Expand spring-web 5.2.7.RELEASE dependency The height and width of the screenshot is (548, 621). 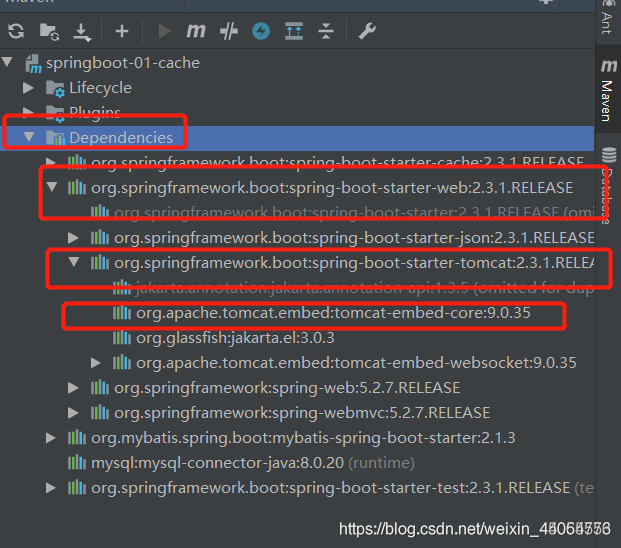[x=73, y=388]
